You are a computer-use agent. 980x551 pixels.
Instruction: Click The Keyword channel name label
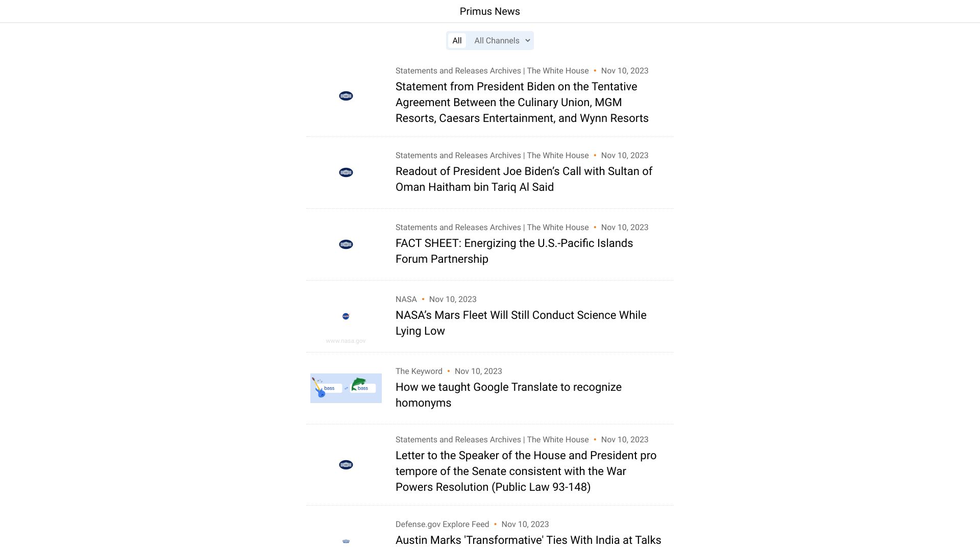(419, 371)
